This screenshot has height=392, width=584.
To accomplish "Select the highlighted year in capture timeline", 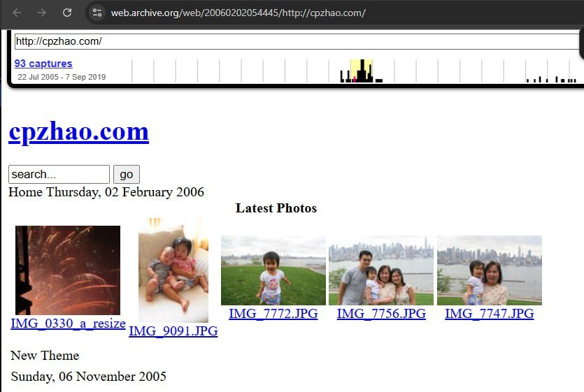I will pos(362,71).
